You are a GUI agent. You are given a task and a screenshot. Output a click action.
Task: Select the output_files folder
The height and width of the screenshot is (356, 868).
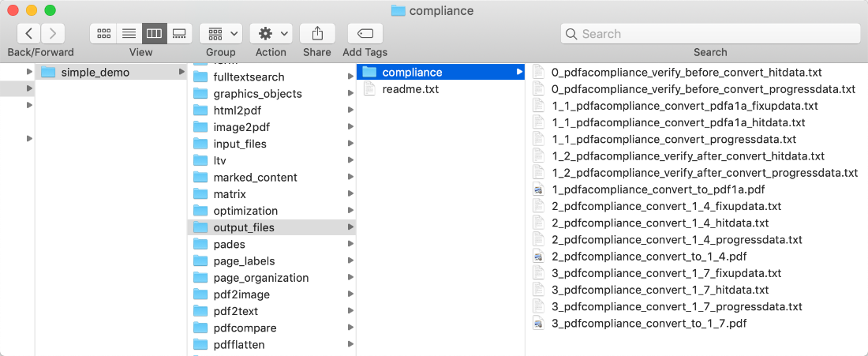[x=244, y=227]
